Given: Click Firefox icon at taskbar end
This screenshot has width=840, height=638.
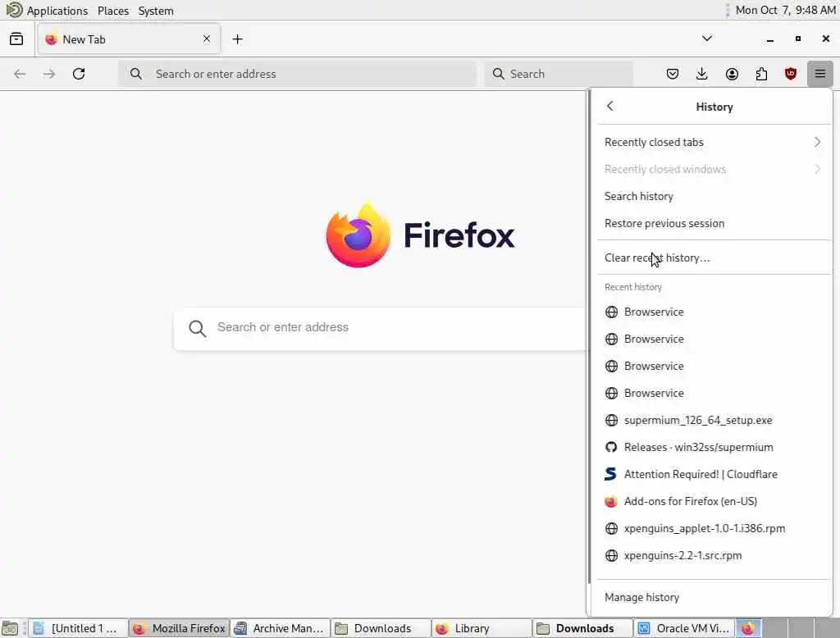Looking at the screenshot, I should (748, 628).
